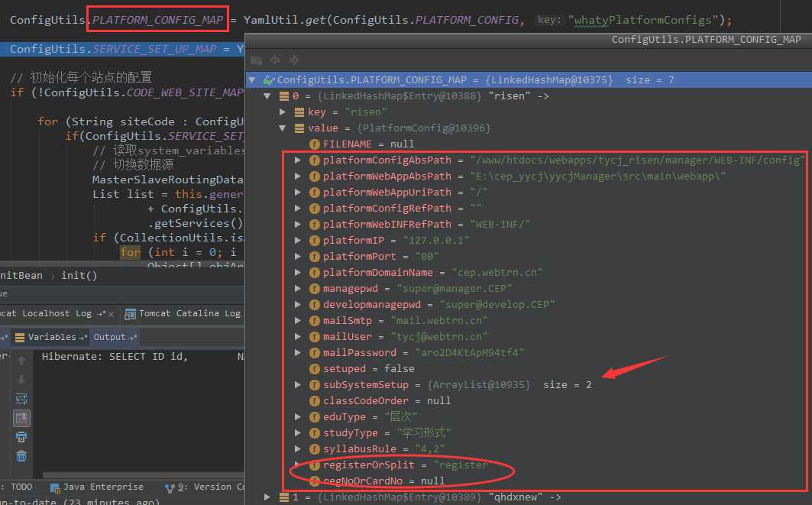This screenshot has height=505, width=812.
Task: Click the entry icon of the 0 "risen" row
Action: coord(284,96)
